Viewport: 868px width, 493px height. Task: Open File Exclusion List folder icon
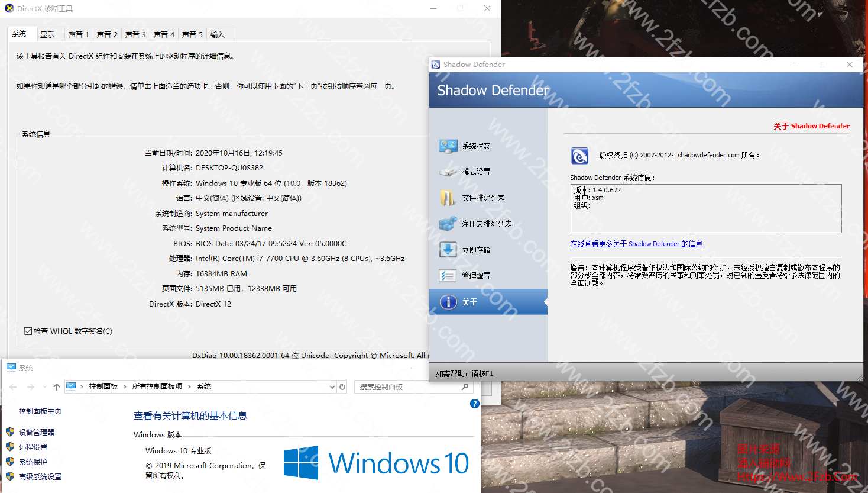448,198
